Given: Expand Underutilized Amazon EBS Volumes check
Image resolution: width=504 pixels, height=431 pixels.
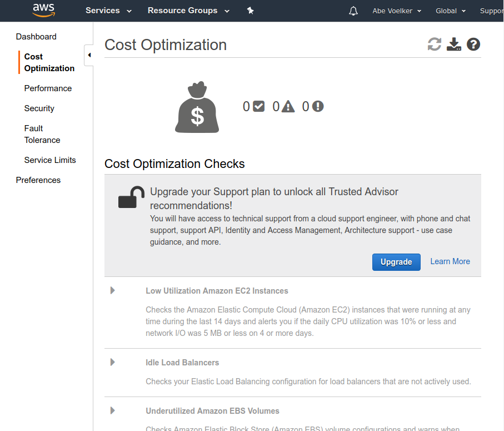Looking at the screenshot, I should 113,410.
